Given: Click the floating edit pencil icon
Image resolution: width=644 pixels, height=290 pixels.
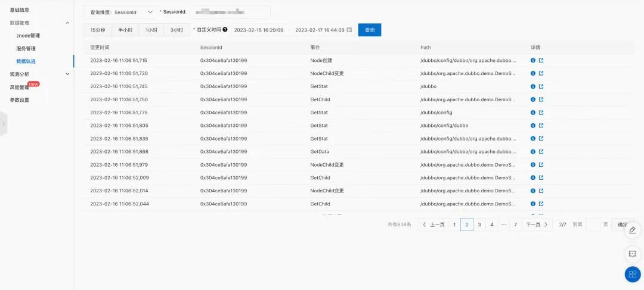Looking at the screenshot, I should pyautogui.click(x=632, y=230).
